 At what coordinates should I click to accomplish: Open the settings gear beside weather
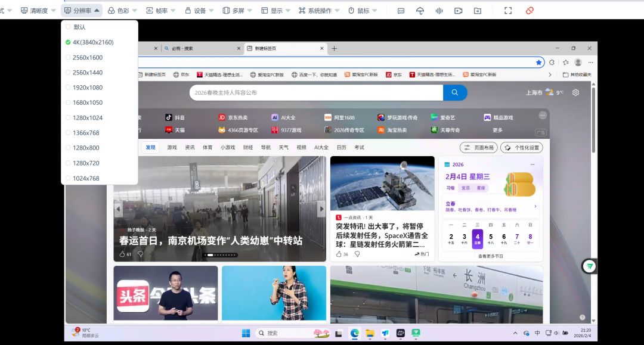(575, 92)
